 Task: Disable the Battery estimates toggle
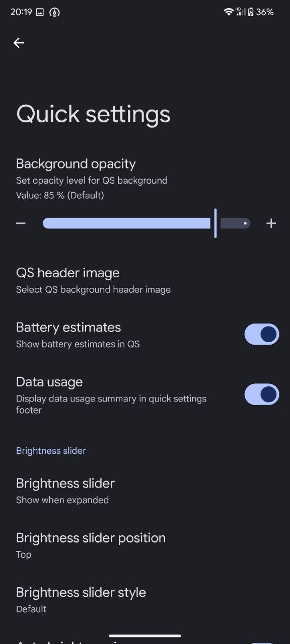(262, 334)
